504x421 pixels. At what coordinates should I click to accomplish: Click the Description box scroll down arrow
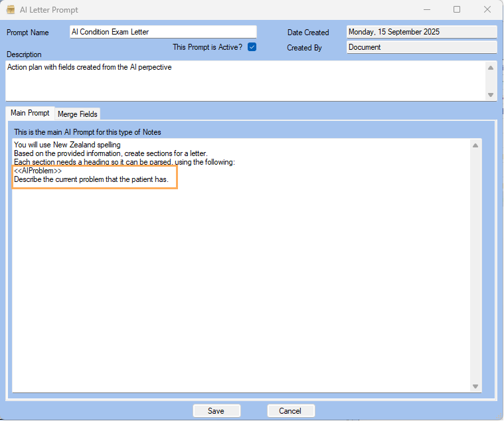(491, 95)
